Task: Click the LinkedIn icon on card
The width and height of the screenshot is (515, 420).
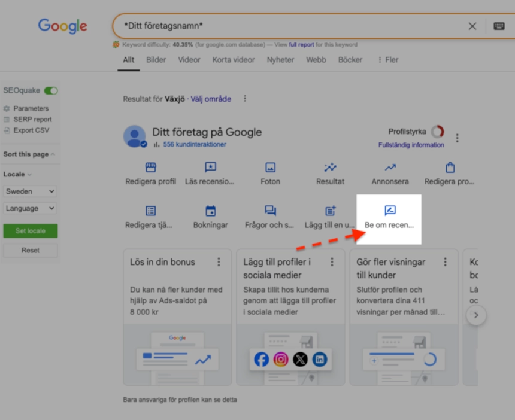Action: click(320, 360)
